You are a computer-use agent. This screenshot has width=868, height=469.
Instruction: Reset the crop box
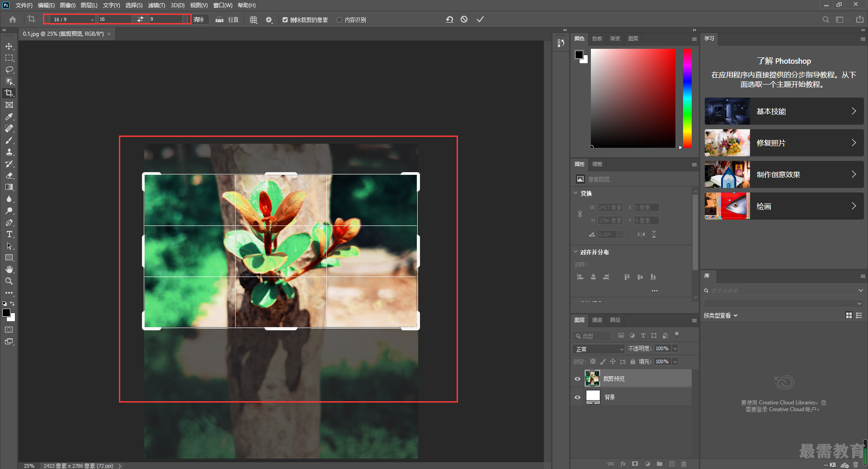449,19
